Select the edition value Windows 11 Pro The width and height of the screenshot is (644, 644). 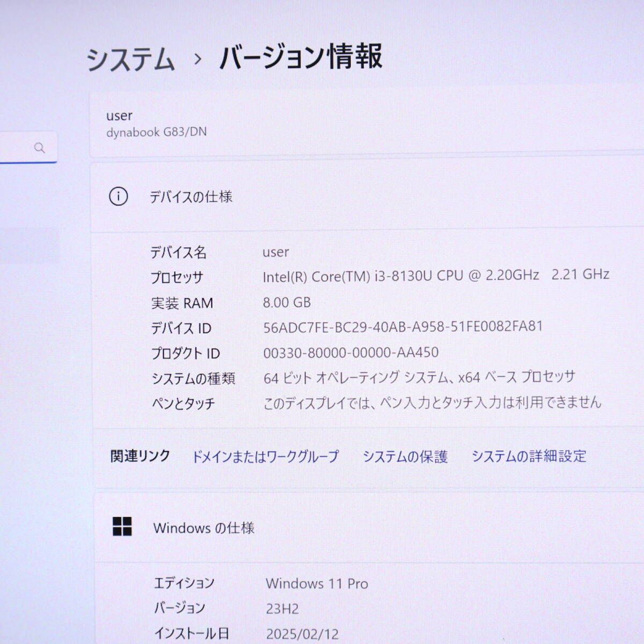(317, 583)
